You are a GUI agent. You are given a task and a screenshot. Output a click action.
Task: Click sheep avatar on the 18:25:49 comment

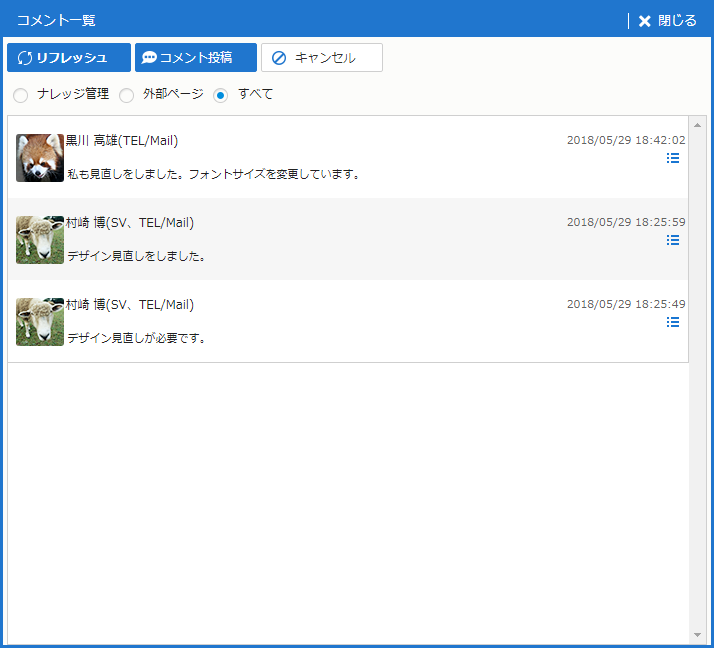pyautogui.click(x=40, y=322)
